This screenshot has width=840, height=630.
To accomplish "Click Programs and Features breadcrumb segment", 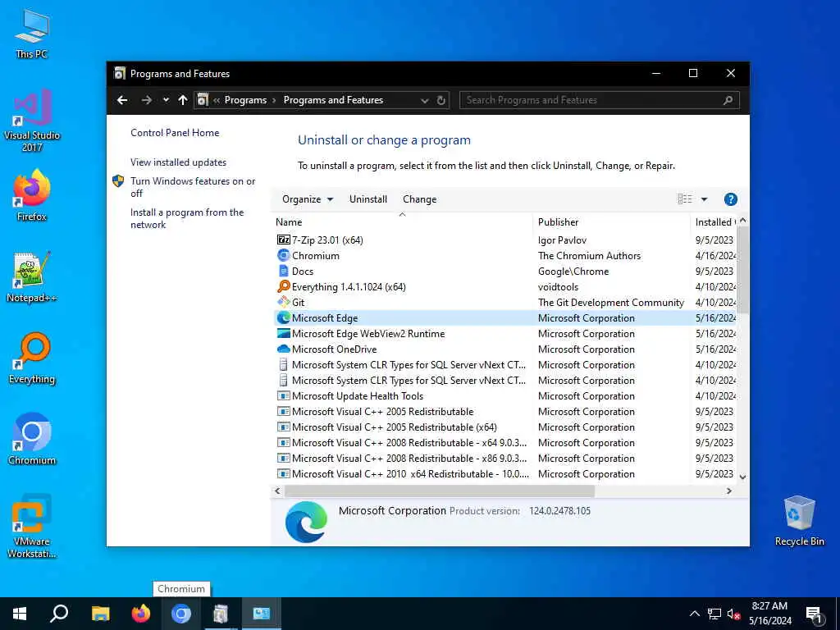I will (333, 100).
